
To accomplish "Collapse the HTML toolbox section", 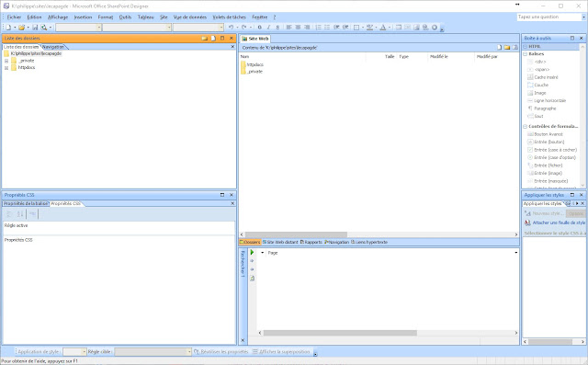I will point(526,47).
